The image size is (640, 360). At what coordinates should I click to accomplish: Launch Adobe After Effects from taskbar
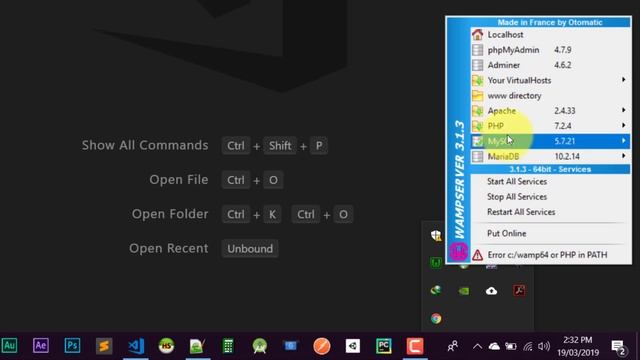coord(41,346)
